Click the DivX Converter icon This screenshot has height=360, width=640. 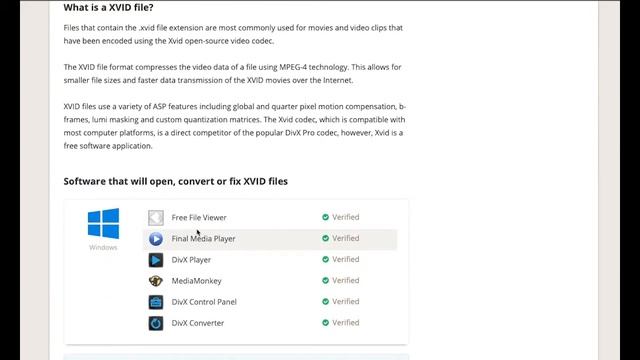click(156, 323)
